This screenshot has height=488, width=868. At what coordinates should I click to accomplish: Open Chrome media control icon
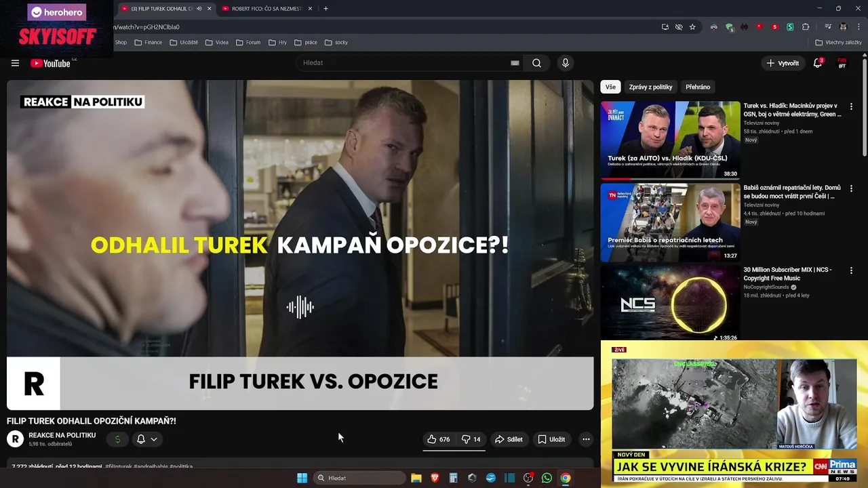click(828, 27)
